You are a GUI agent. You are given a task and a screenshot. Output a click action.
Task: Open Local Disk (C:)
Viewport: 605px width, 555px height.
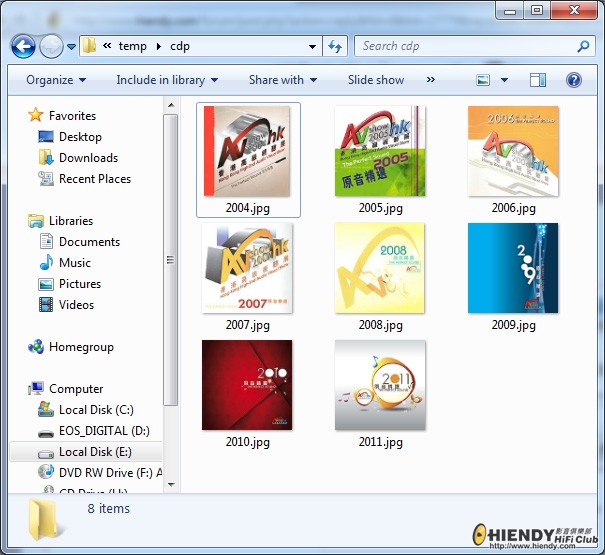[x=96, y=410]
